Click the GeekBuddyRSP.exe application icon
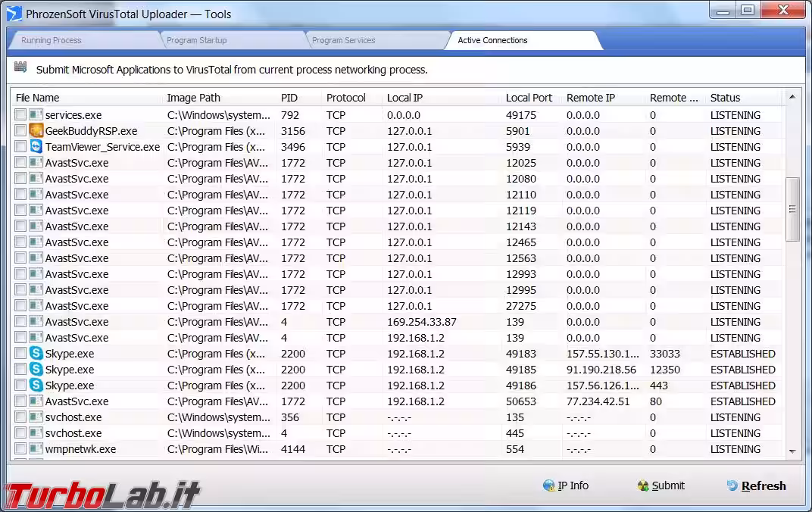 click(36, 131)
